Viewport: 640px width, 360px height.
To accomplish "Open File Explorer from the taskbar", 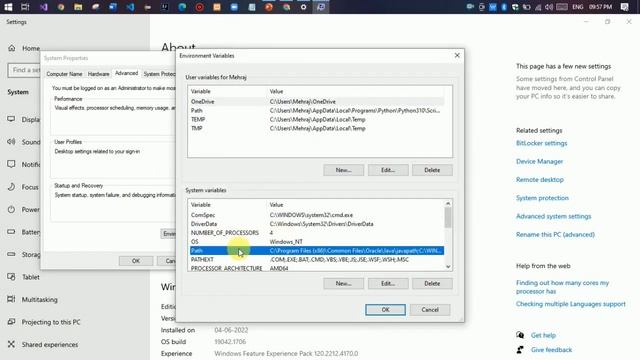I will coord(78,7).
